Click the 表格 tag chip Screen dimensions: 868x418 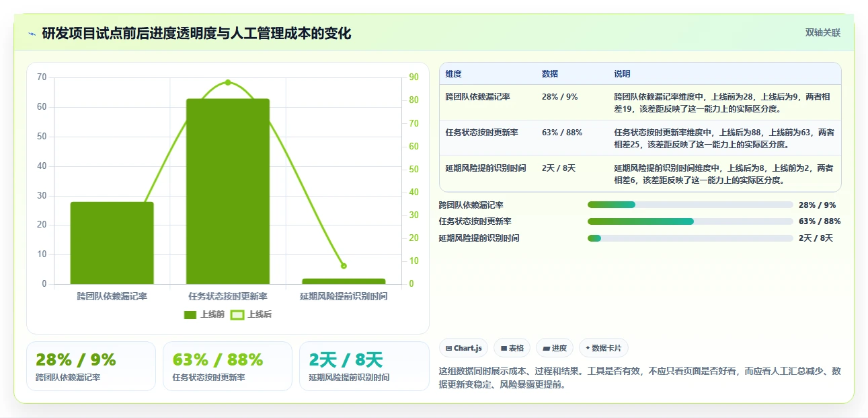click(x=512, y=348)
